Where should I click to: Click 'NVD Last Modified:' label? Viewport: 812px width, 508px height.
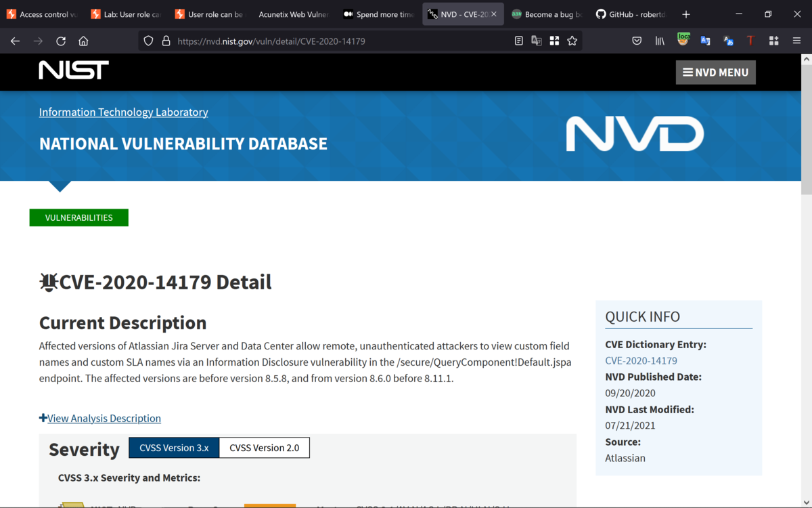click(x=650, y=410)
